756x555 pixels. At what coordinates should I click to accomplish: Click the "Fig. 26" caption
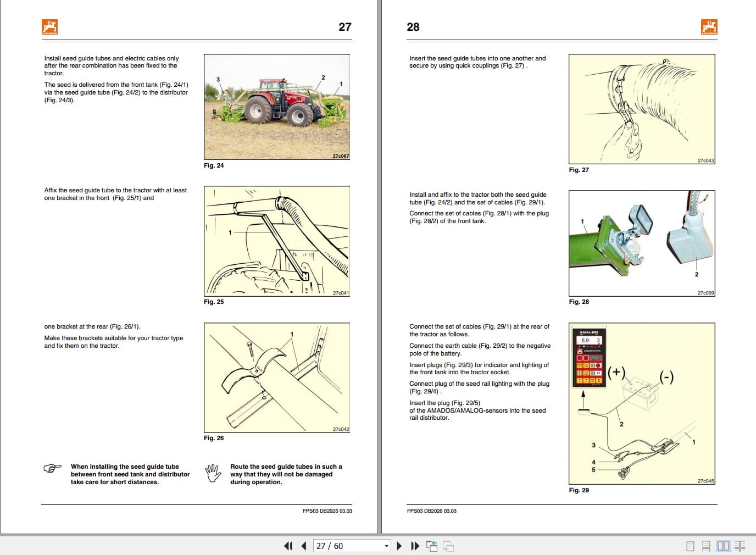pos(214,438)
